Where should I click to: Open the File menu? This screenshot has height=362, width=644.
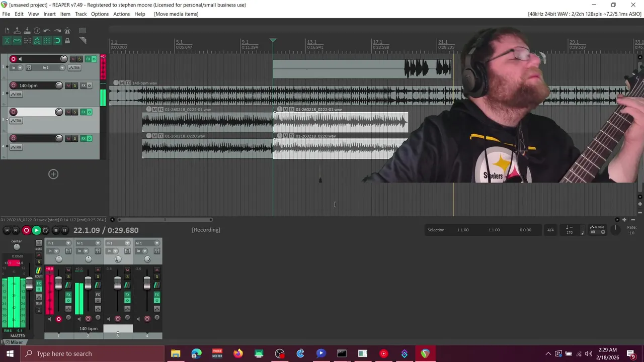[6, 14]
